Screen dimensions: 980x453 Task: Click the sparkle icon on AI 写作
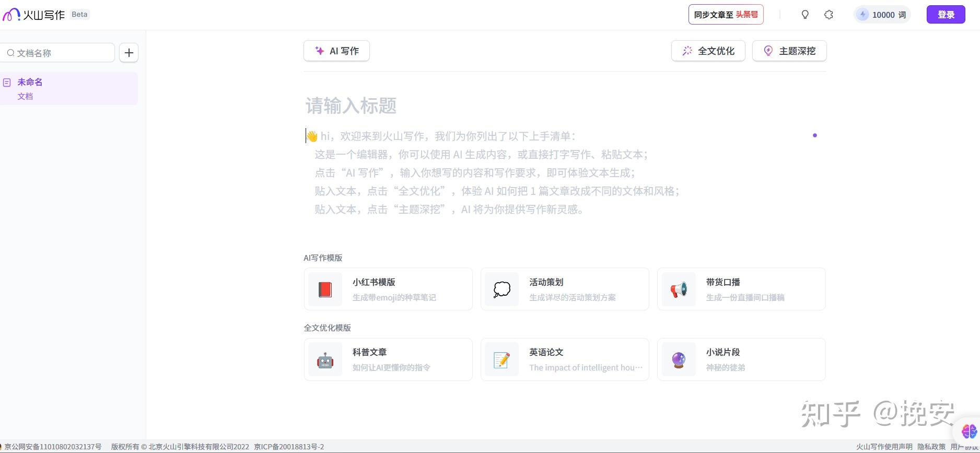tap(319, 51)
